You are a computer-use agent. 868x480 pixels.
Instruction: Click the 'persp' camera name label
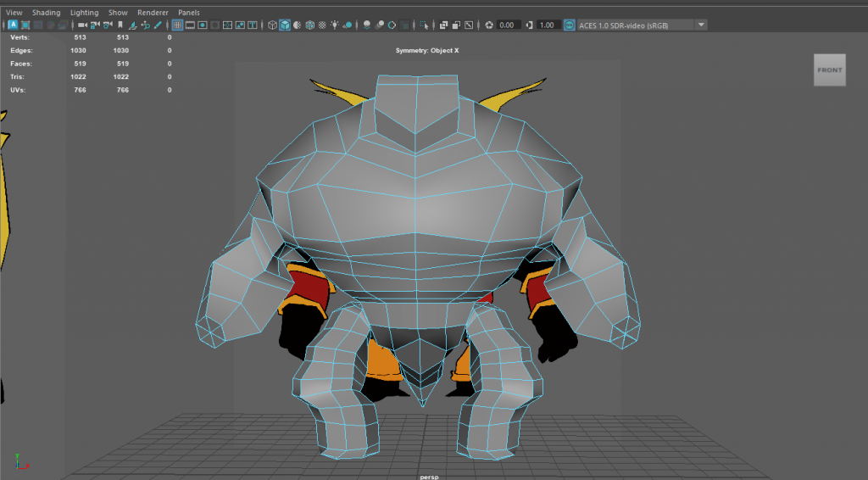tap(429, 477)
